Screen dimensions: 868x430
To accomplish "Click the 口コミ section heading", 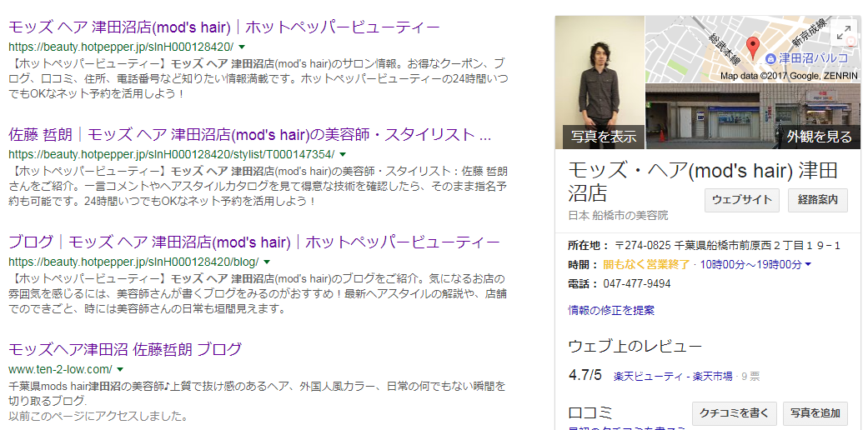I will (590, 412).
